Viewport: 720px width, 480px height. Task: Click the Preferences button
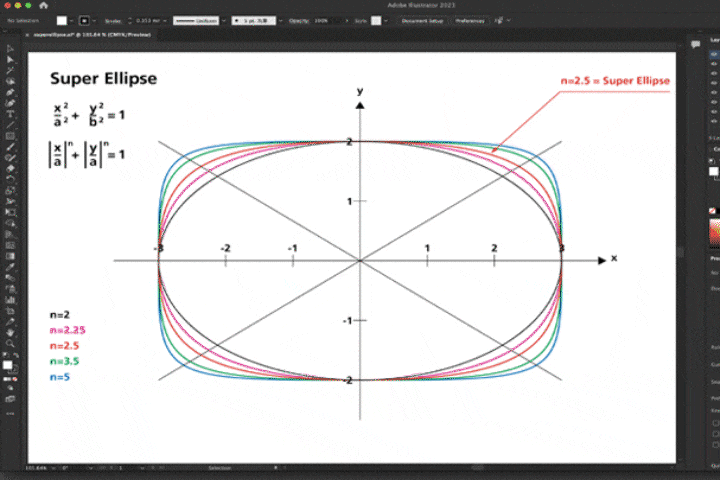pyautogui.click(x=470, y=21)
